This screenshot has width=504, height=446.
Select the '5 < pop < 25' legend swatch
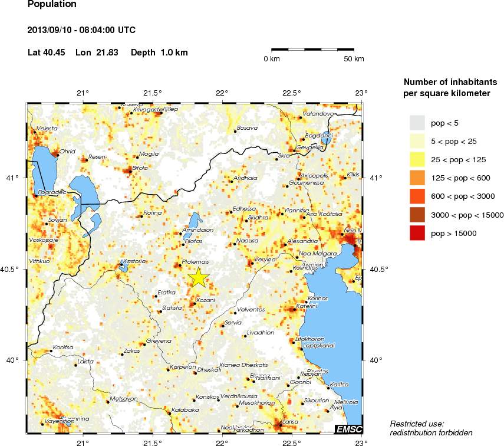tap(417, 141)
